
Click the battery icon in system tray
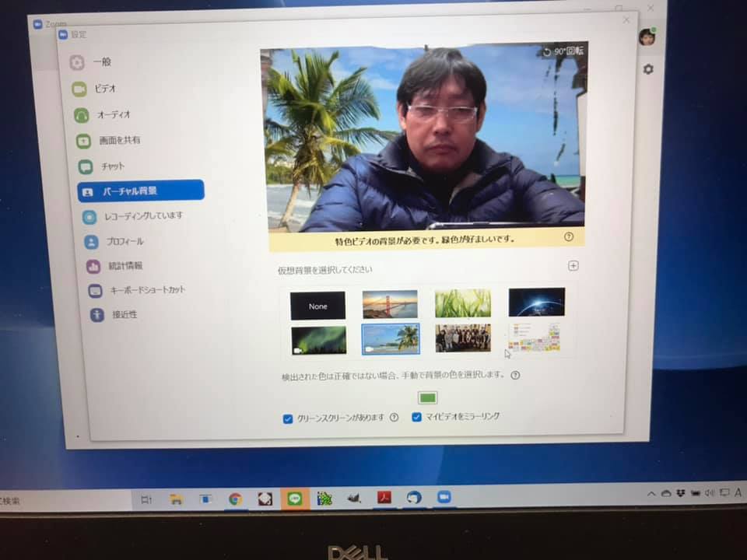click(x=696, y=493)
